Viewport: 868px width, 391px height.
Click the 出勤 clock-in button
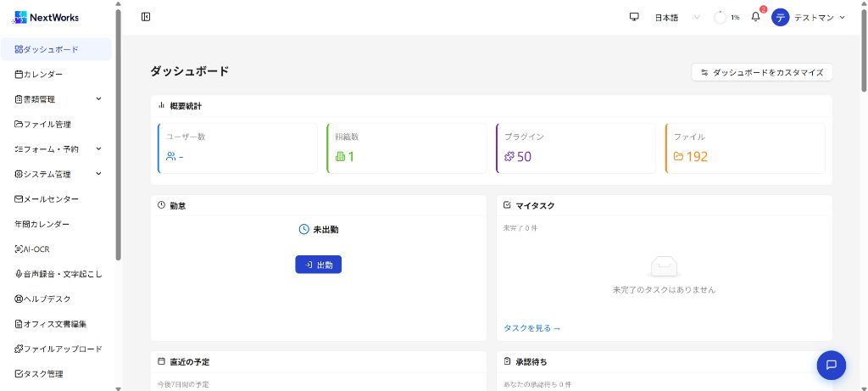pos(319,265)
